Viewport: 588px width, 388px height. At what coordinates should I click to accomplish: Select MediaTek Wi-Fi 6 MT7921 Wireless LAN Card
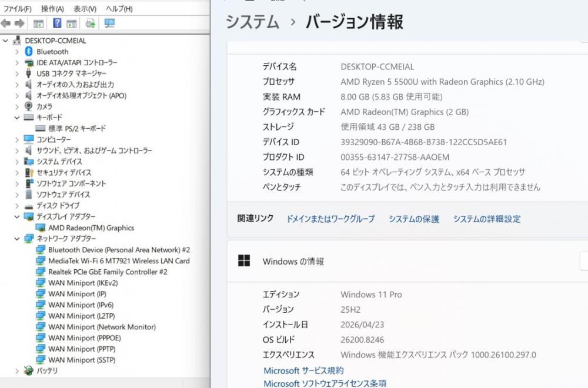(119, 261)
